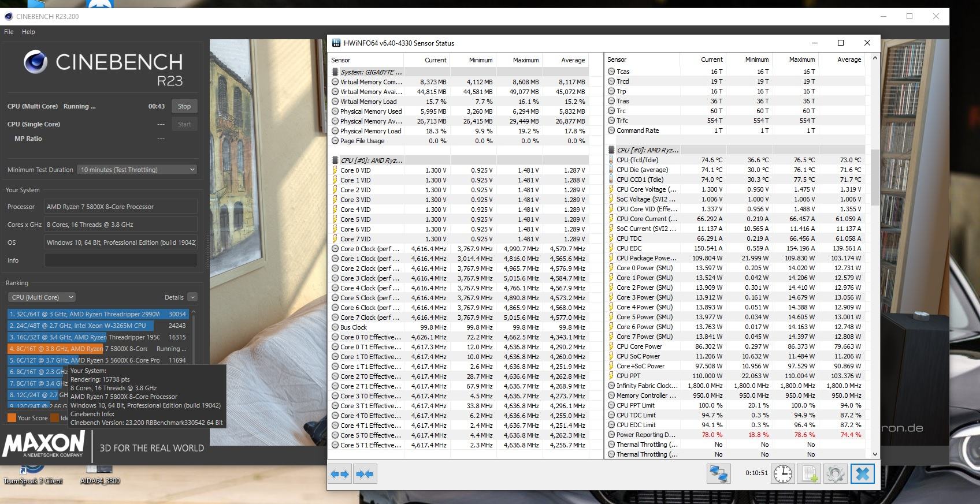Click Virtual Memory Load sensor icon
Screen dimensions: 980x504
pos(335,102)
